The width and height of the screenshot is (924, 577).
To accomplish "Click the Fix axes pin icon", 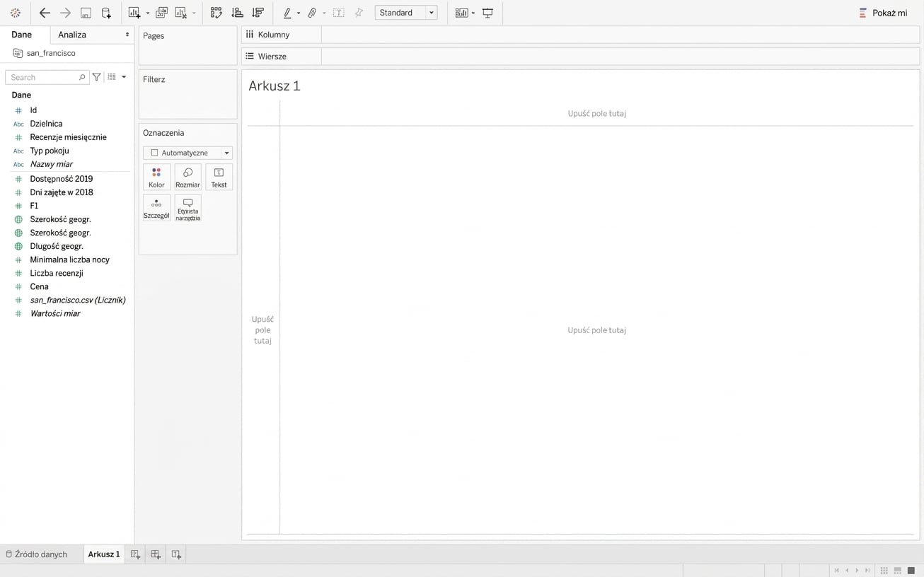I will pos(359,13).
